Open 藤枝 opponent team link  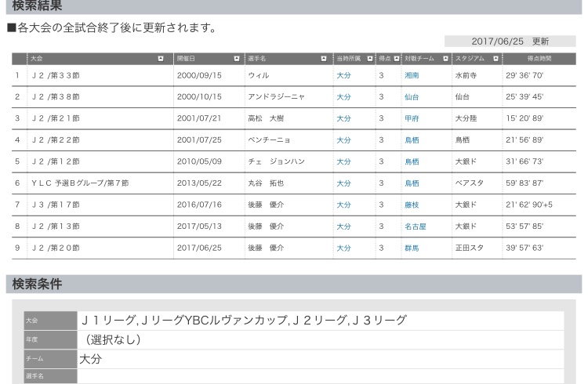coord(412,205)
